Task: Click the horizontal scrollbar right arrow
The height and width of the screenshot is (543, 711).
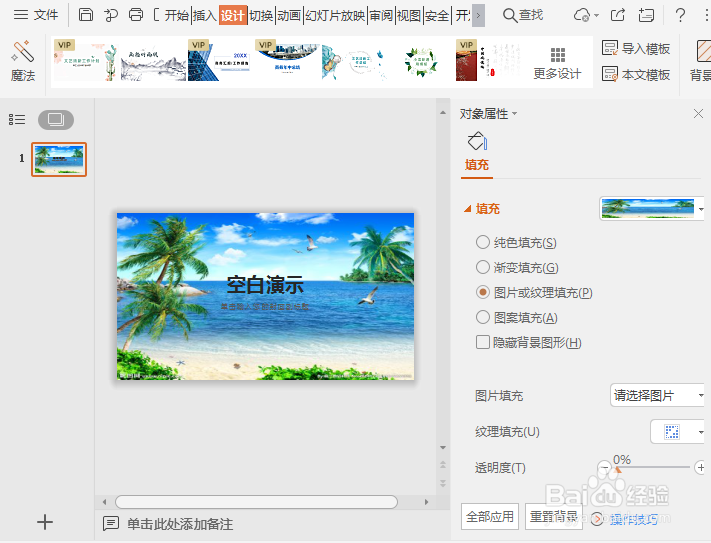Action: [x=426, y=502]
